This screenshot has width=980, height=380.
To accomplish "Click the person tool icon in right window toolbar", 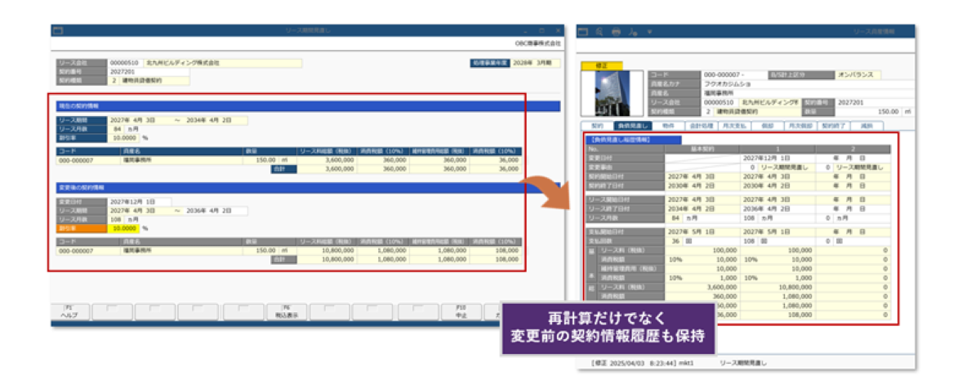I will [x=633, y=32].
